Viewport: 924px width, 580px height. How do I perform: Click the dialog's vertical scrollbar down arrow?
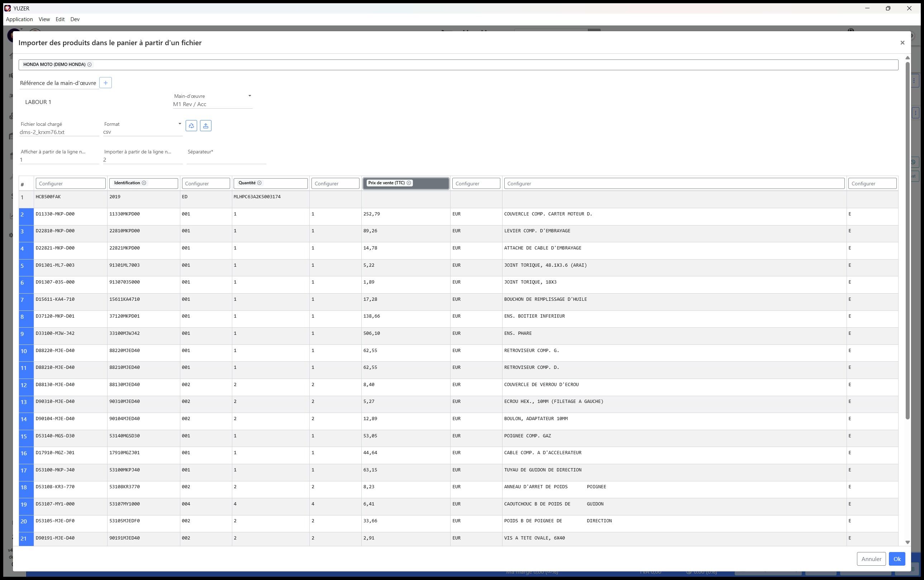click(x=908, y=542)
